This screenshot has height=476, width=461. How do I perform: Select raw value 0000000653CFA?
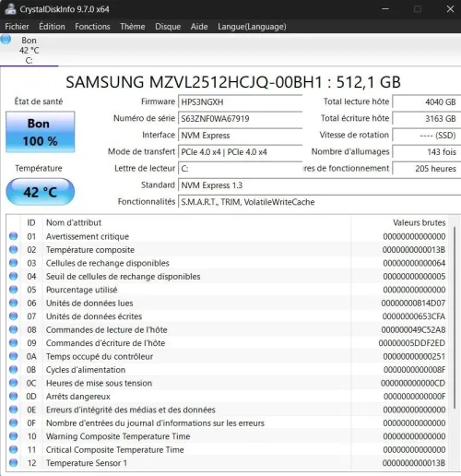414,316
